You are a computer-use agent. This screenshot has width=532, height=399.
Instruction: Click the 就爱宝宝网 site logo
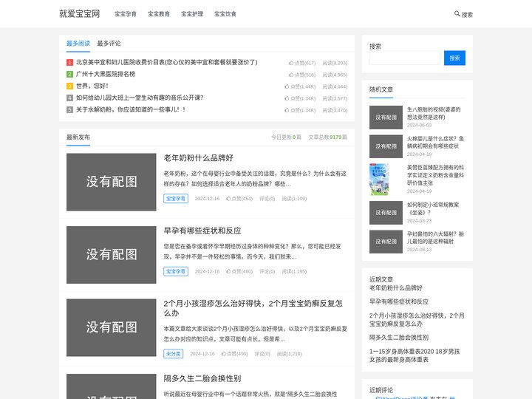(x=79, y=13)
